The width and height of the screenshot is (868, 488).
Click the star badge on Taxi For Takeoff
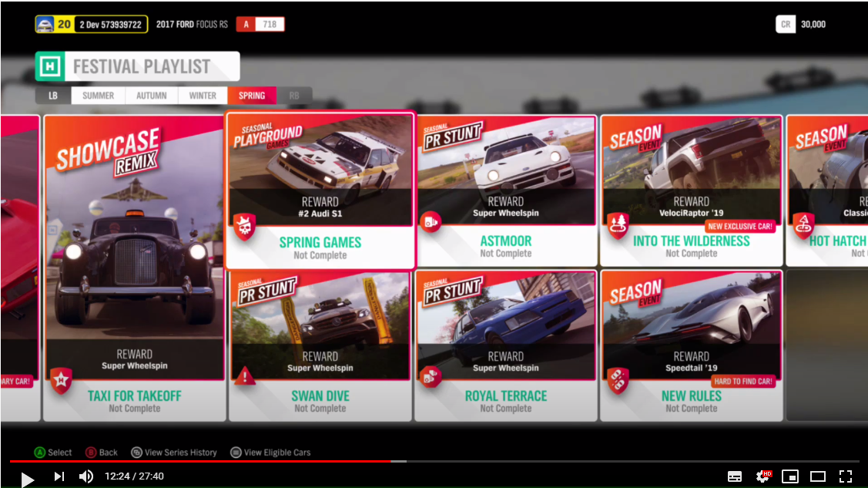click(x=61, y=381)
